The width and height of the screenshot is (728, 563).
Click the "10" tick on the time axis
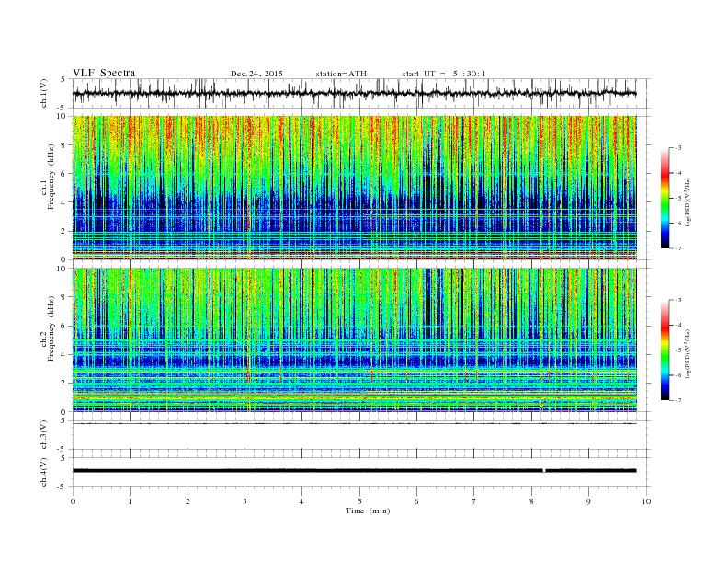[646, 501]
